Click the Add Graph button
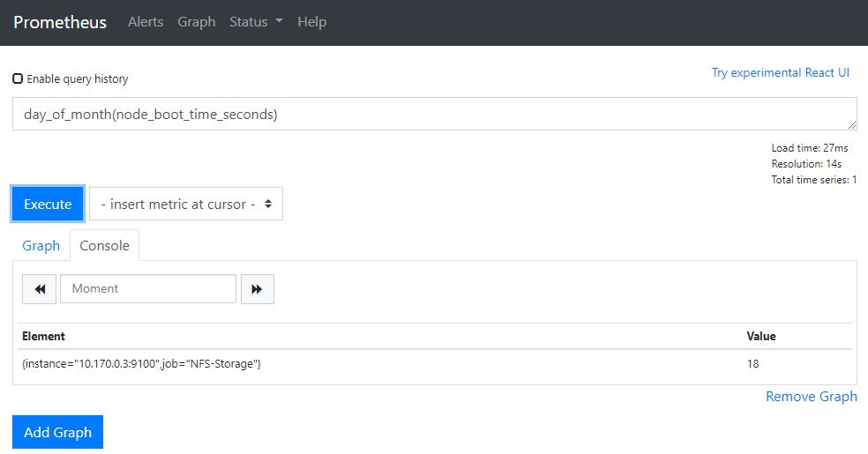The height and width of the screenshot is (454, 868). [57, 432]
